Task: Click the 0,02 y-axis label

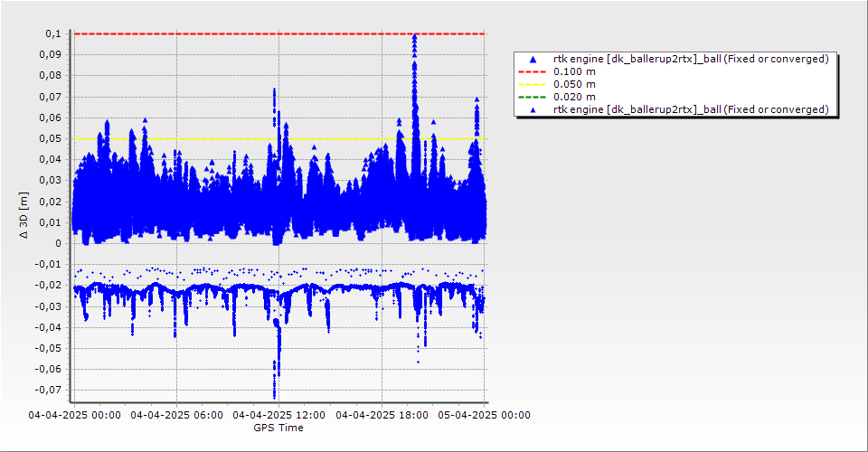Action: click(51, 202)
